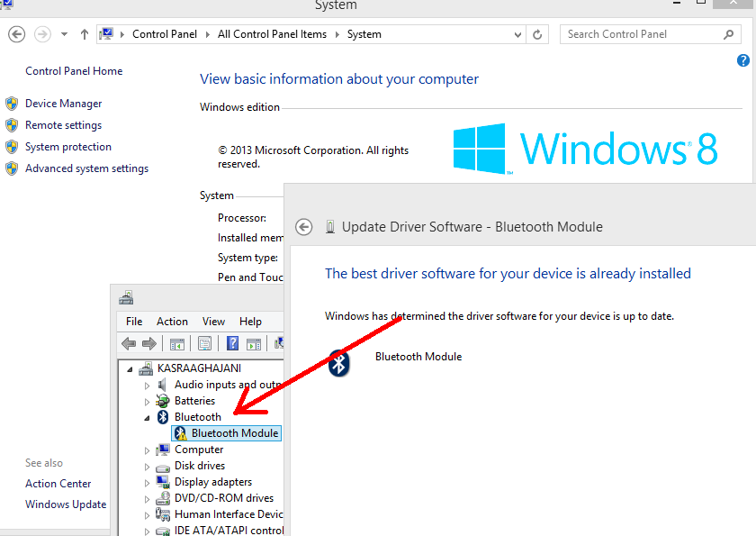Go back with the System window back arrow

(x=17, y=34)
